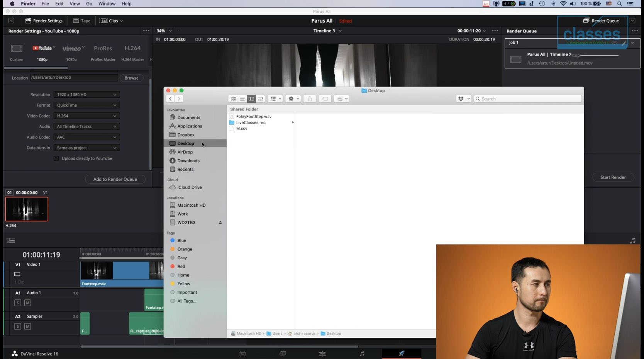The height and width of the screenshot is (359, 644).
Task: Switch to the Cut page icon
Action: coord(282,354)
